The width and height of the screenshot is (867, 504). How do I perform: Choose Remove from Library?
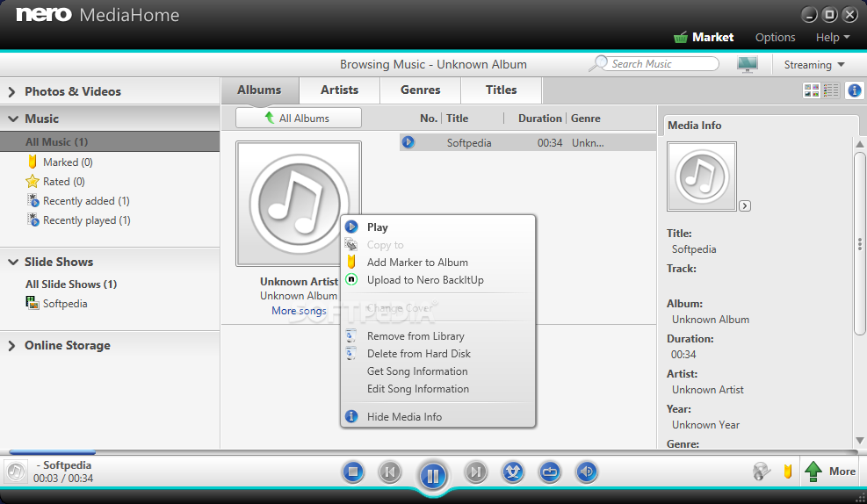[415, 336]
